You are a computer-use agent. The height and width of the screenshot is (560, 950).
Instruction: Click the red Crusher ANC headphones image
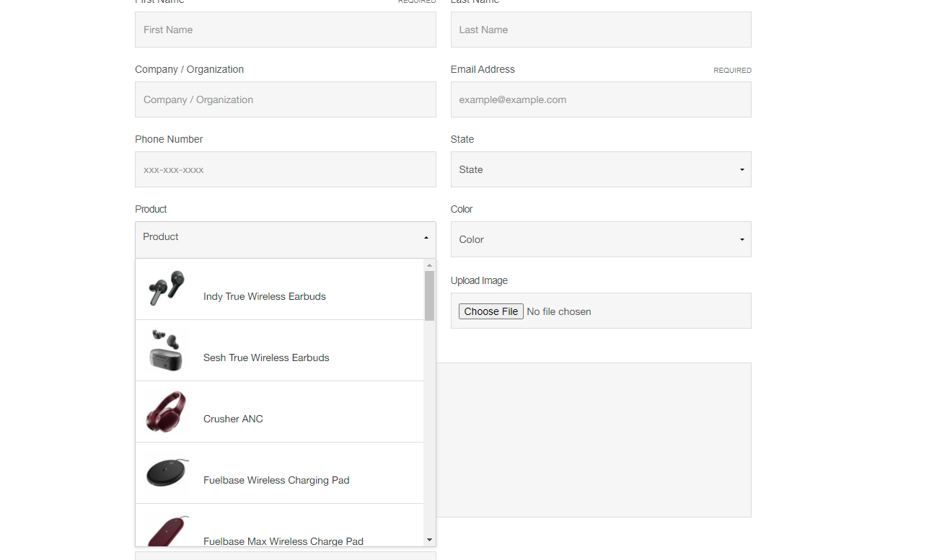[166, 412]
